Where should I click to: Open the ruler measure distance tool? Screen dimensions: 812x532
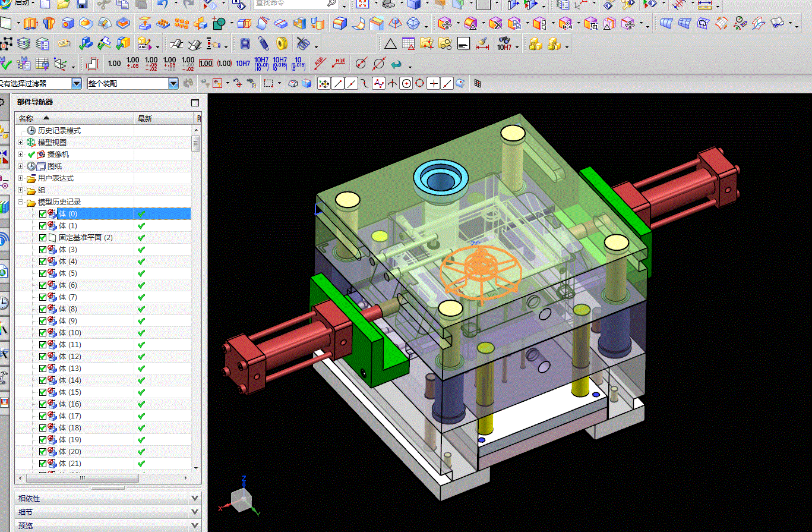[704, 5]
